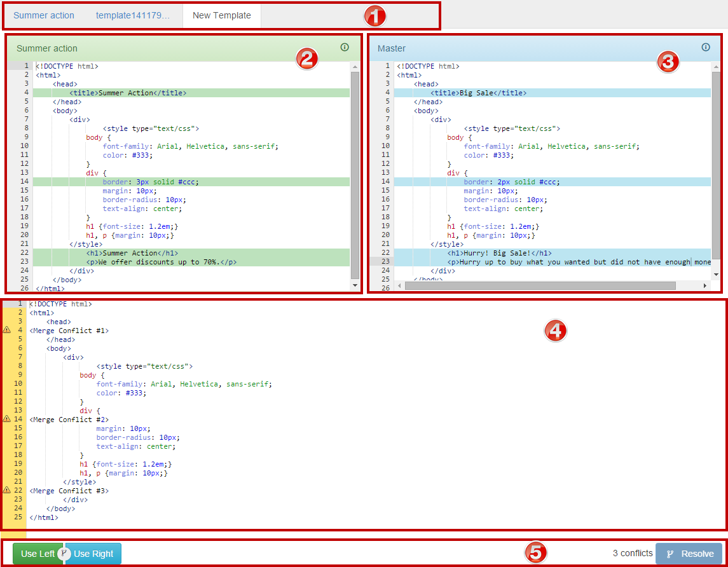The height and width of the screenshot is (567, 728).
Task: Click the Resolve button
Action: (x=689, y=554)
